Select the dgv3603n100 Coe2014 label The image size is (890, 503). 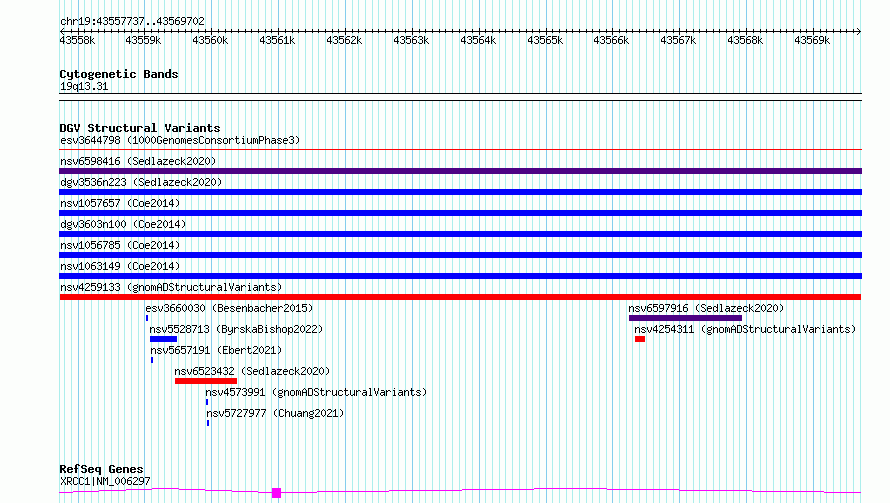[x=123, y=224]
